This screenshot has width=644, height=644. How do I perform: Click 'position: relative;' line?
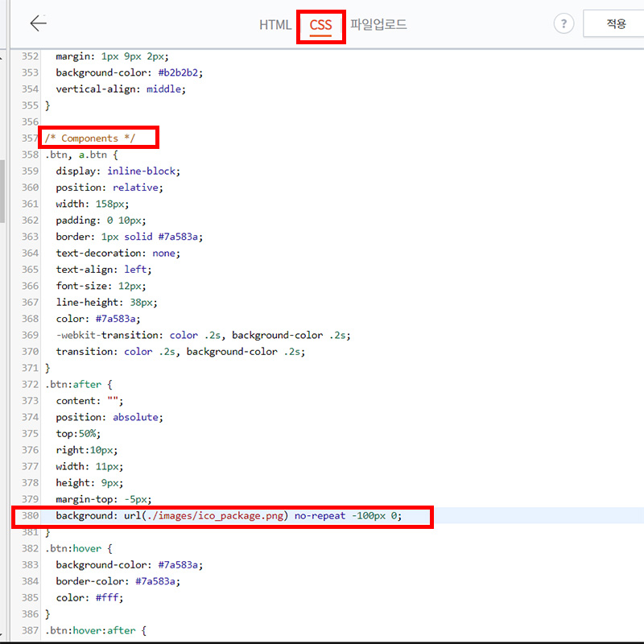(109, 188)
